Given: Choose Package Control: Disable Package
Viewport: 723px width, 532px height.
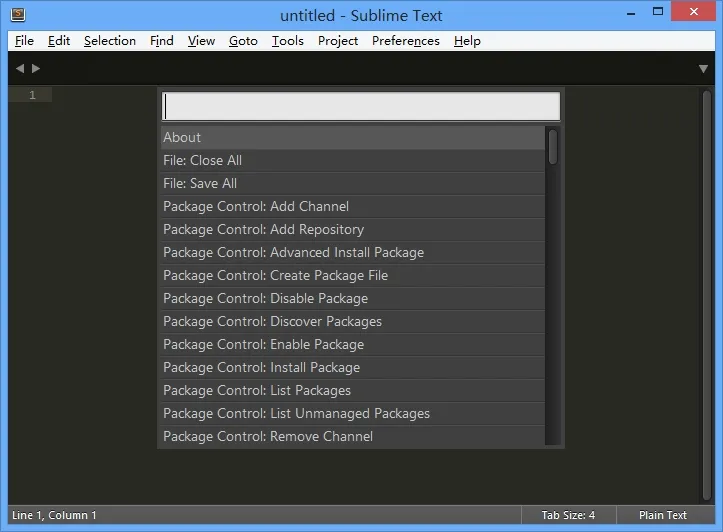Looking at the screenshot, I should [x=353, y=299].
